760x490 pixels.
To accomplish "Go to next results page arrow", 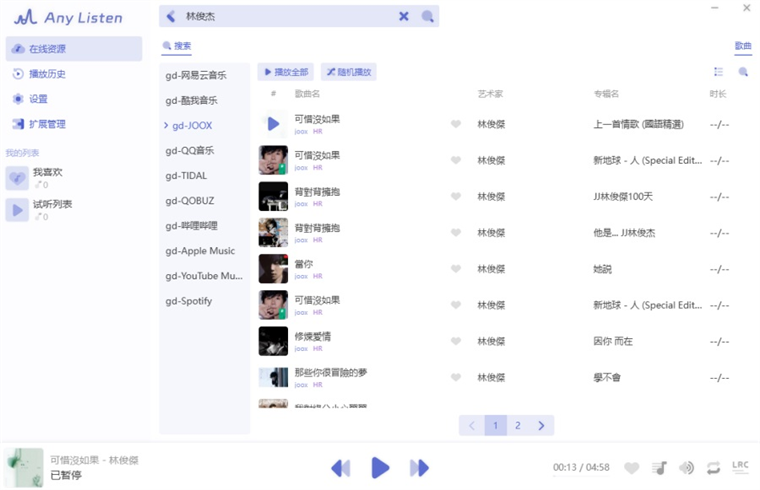I will click(541, 426).
